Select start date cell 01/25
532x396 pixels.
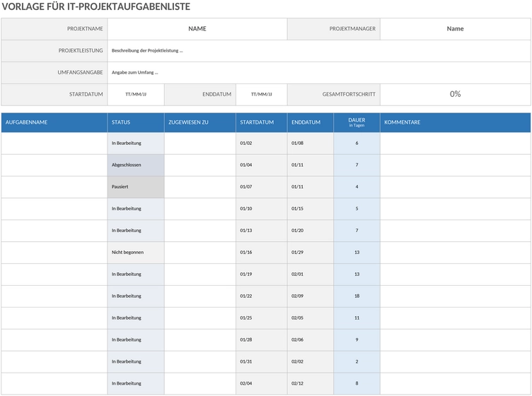point(261,318)
